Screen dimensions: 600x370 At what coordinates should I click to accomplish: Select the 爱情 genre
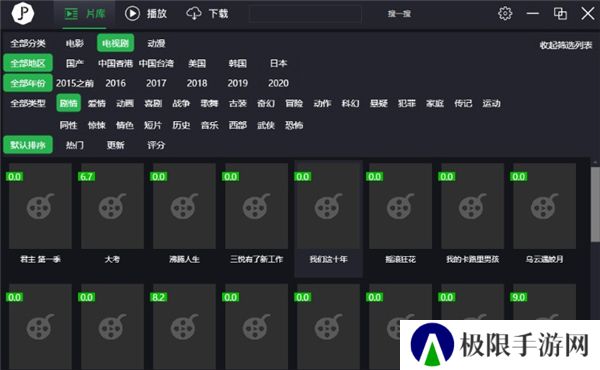[96, 103]
